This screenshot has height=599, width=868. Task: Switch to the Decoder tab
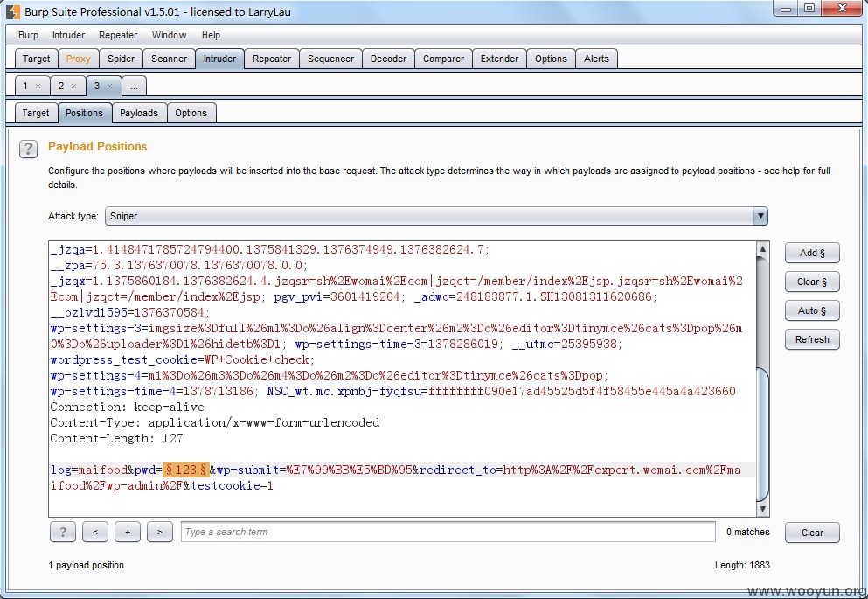click(x=388, y=59)
